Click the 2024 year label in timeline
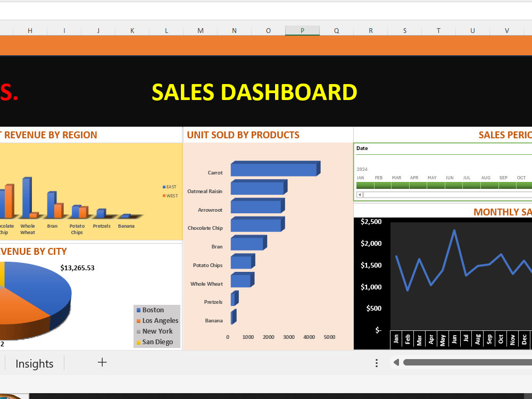The image size is (532, 399). click(362, 169)
